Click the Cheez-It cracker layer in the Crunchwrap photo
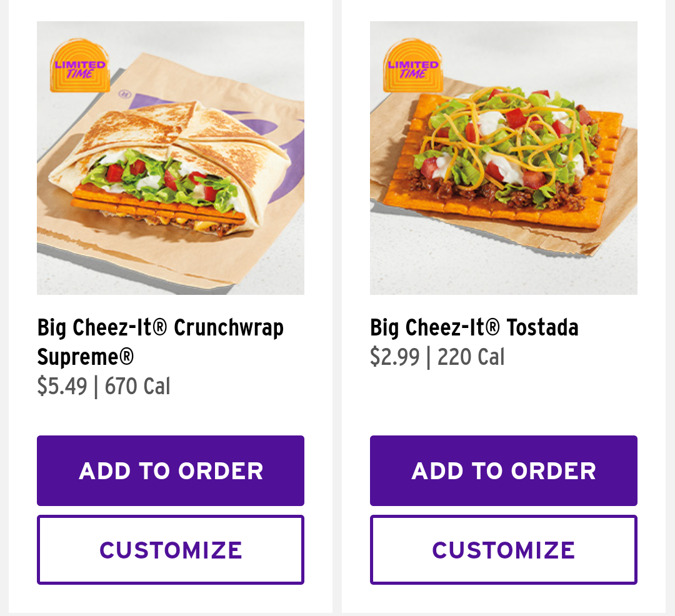The height and width of the screenshot is (616, 675). 158,206
